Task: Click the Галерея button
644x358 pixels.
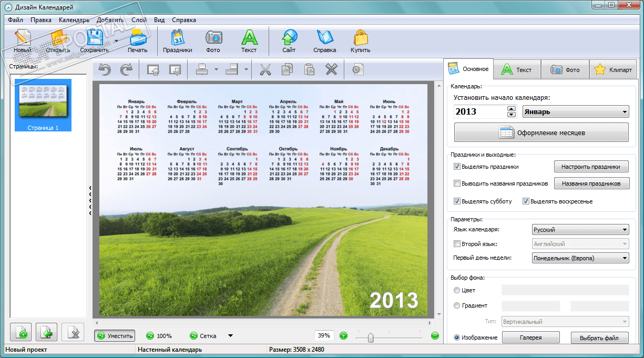Action: [531, 337]
